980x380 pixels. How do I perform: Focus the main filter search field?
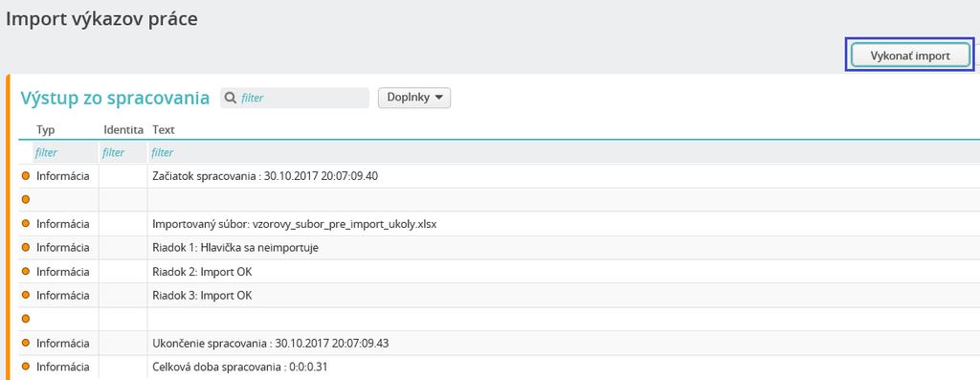(295, 98)
